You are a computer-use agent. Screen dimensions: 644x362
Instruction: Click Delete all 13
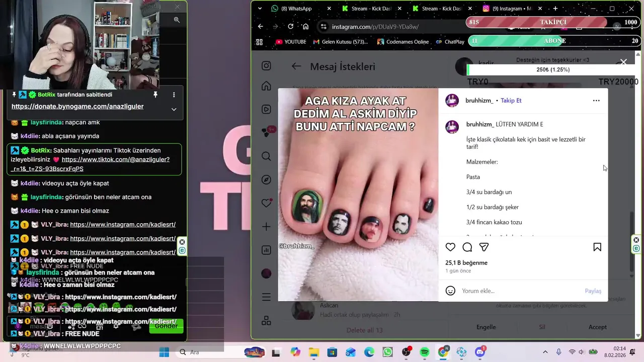click(364, 330)
